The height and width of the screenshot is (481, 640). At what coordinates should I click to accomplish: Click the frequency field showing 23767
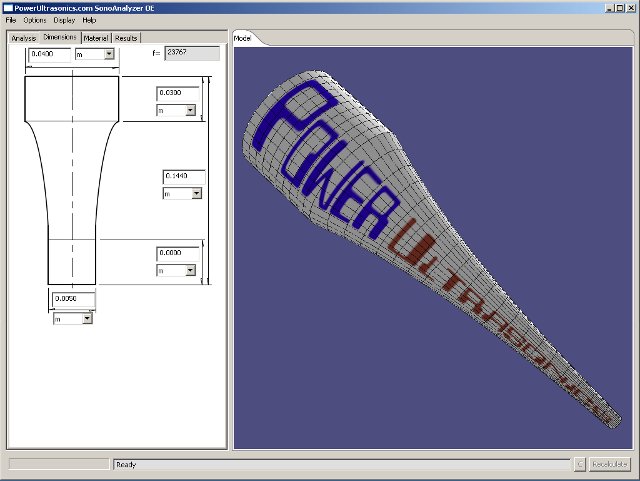(192, 53)
